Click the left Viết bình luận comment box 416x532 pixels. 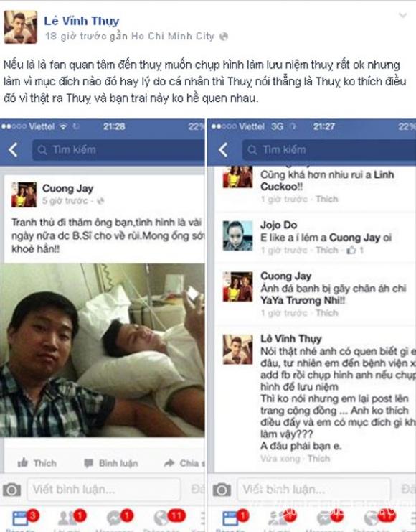[104, 489]
